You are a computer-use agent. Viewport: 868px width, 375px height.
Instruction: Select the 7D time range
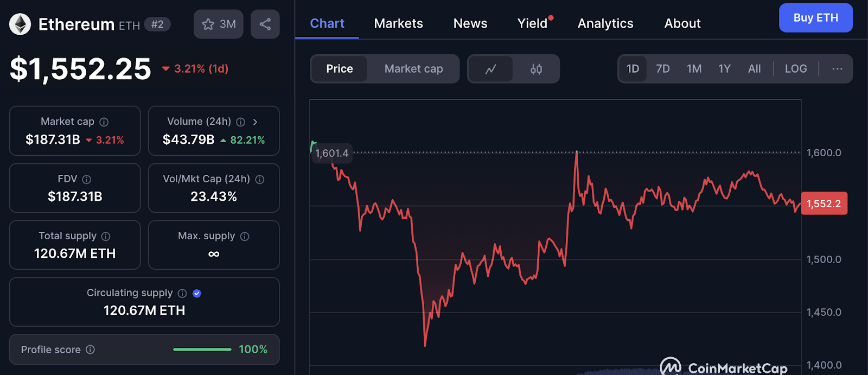(663, 69)
